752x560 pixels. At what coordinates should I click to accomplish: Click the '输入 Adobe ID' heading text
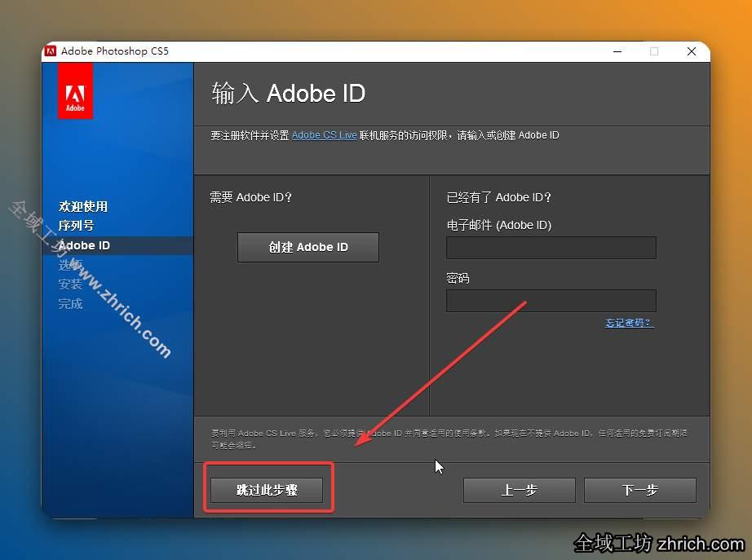point(288,93)
